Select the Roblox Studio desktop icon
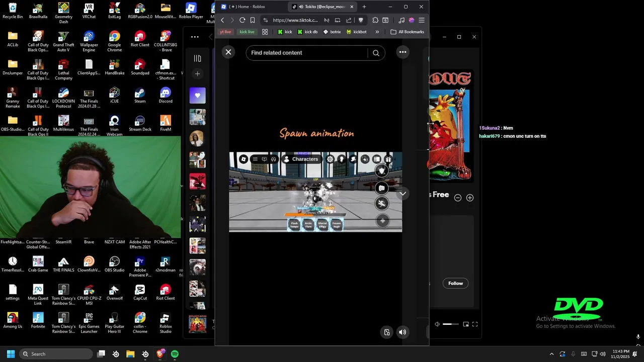 166,323
